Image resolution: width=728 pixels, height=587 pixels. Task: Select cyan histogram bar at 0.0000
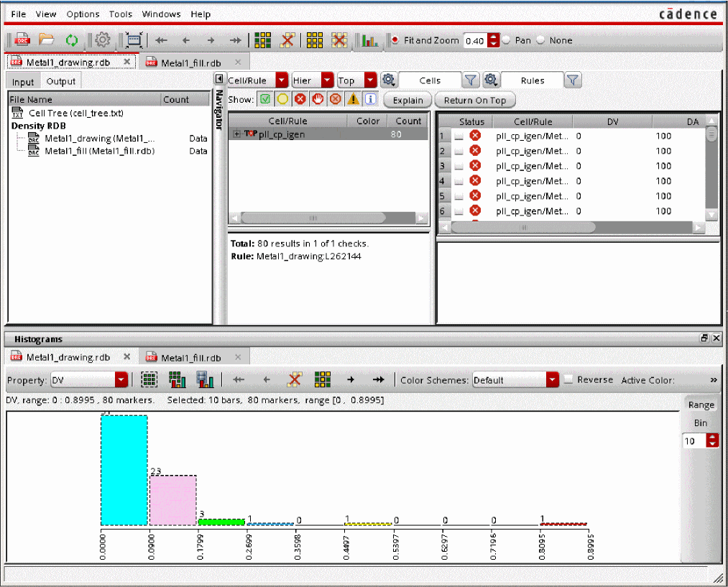tap(124, 470)
